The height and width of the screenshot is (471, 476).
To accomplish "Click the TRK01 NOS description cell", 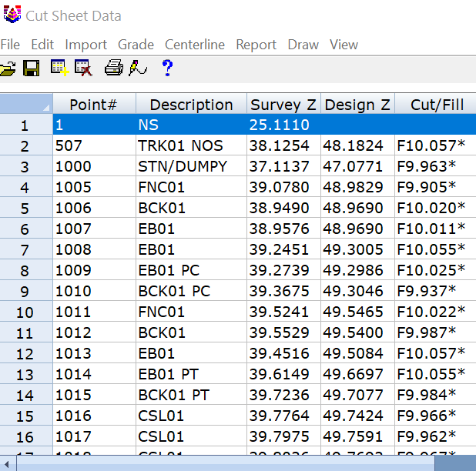I will point(191,145).
